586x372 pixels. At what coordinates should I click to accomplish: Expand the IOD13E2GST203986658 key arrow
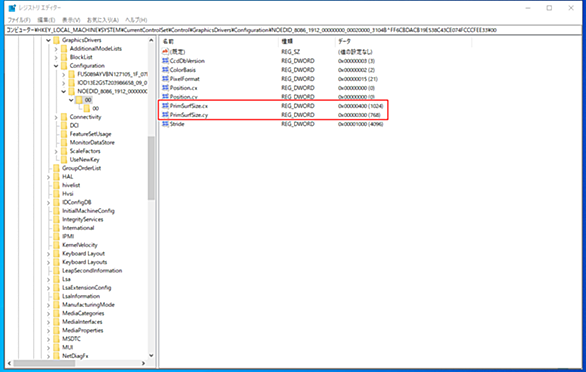(64, 83)
